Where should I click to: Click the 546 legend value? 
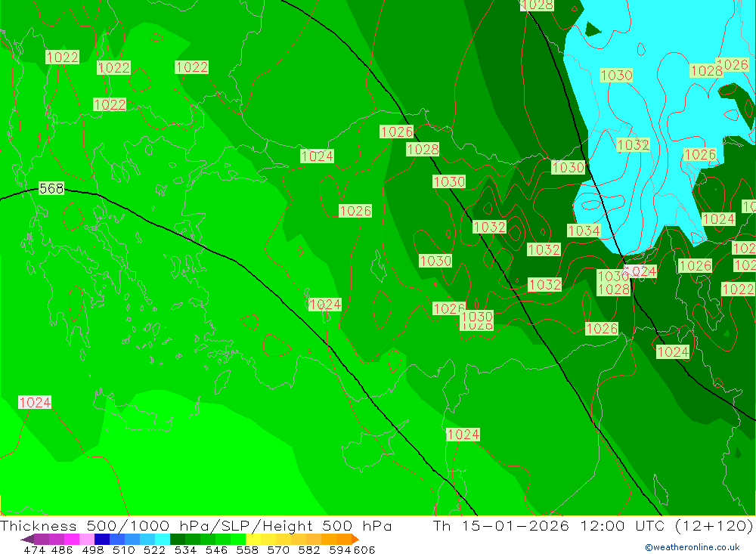click(x=216, y=549)
